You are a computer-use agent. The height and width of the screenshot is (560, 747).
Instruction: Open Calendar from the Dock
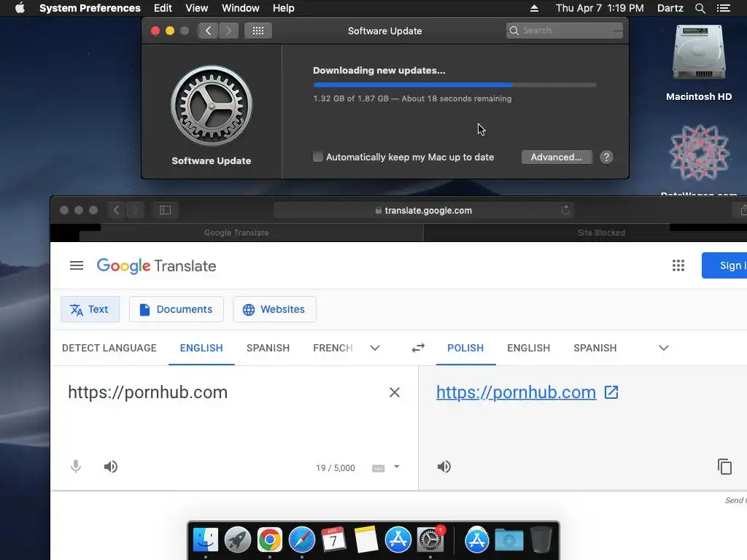click(333, 540)
